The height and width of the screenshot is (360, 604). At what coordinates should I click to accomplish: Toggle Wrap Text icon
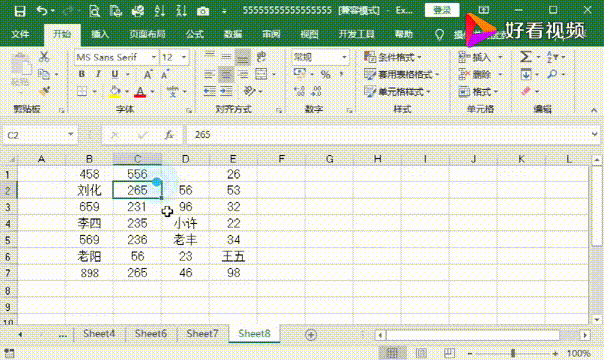point(261,57)
